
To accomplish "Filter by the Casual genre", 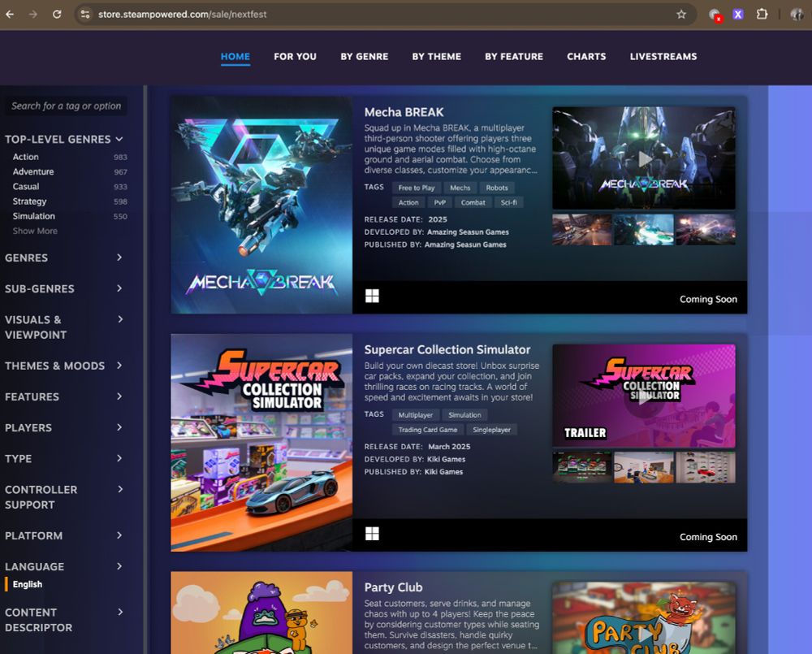I will (26, 186).
